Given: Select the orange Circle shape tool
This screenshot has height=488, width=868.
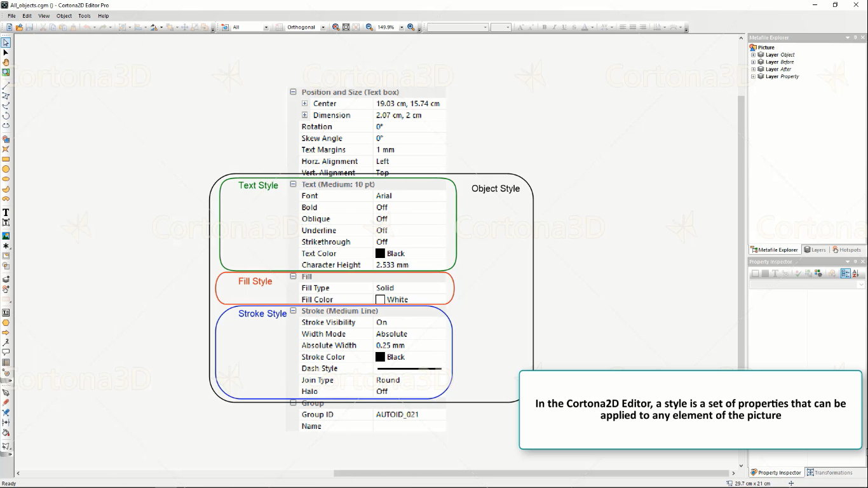Looking at the screenshot, I should [x=6, y=169].
